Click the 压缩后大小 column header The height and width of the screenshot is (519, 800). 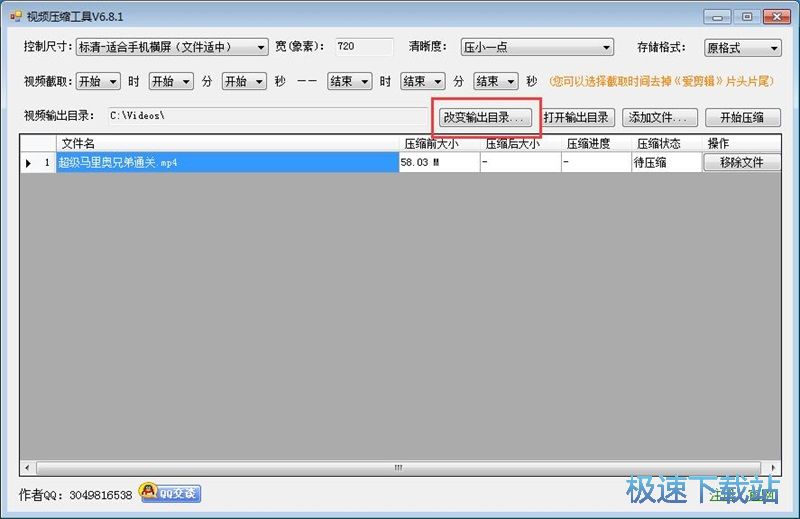click(x=520, y=143)
